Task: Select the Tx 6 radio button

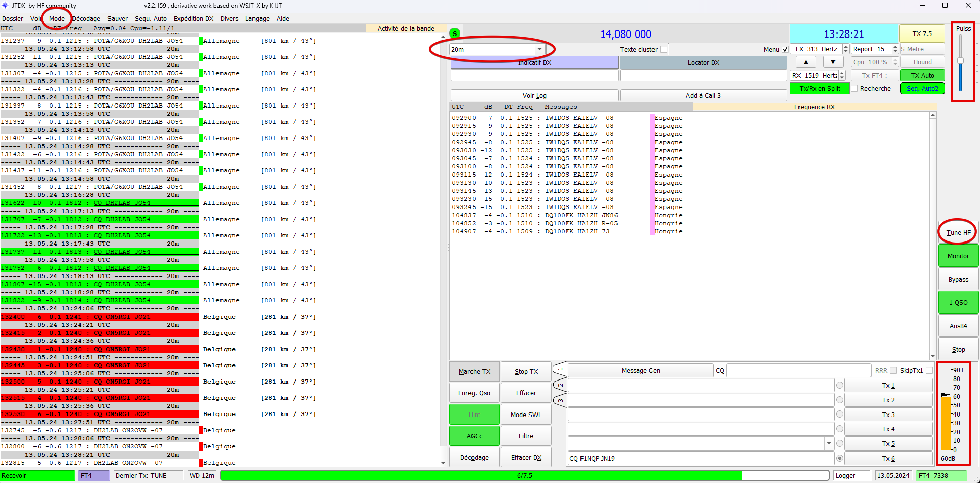Action: (x=840, y=458)
